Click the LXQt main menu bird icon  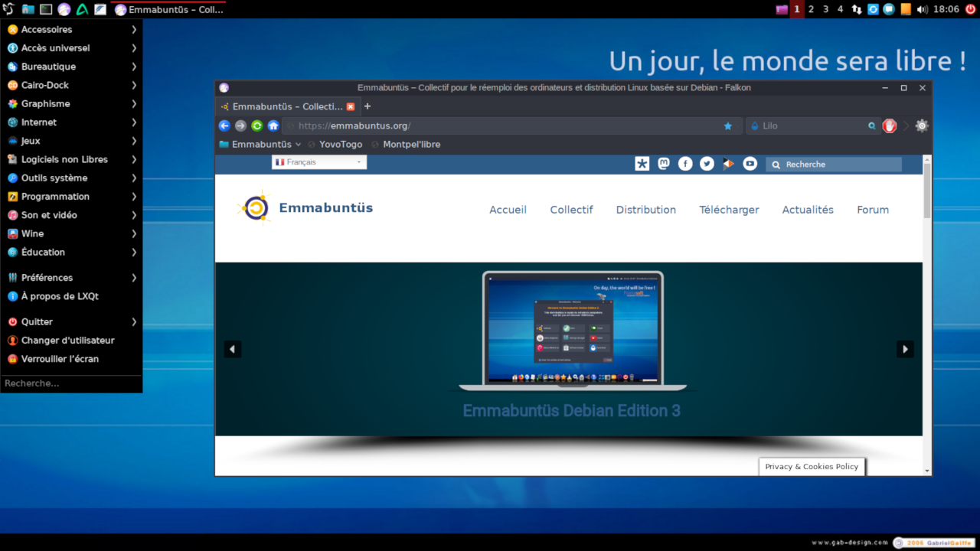[x=8, y=9]
